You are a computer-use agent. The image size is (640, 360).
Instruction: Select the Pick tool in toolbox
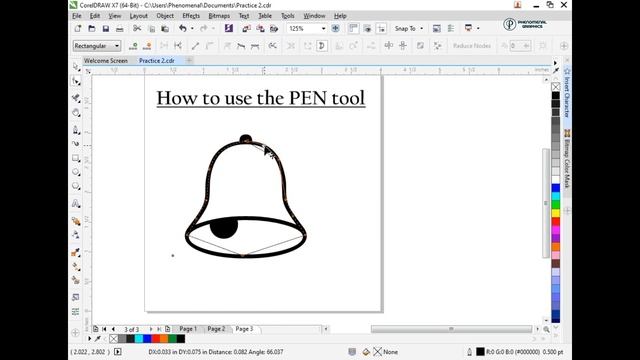coord(76,67)
